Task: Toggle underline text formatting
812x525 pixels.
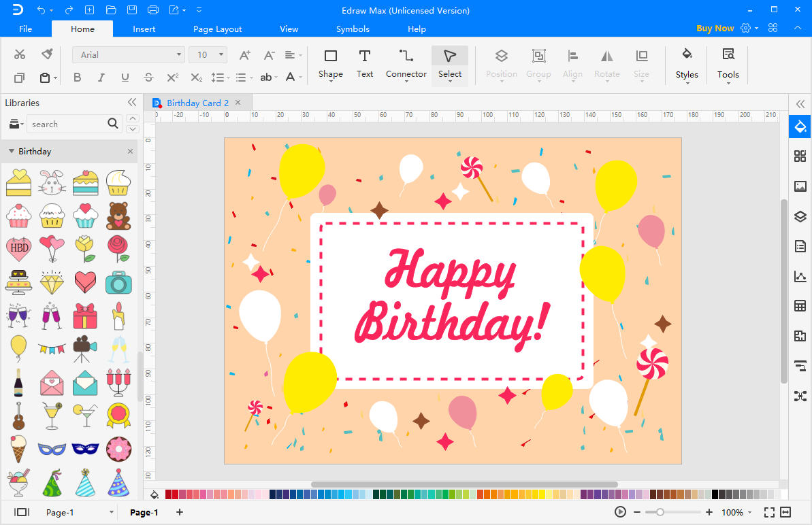Action: point(125,78)
